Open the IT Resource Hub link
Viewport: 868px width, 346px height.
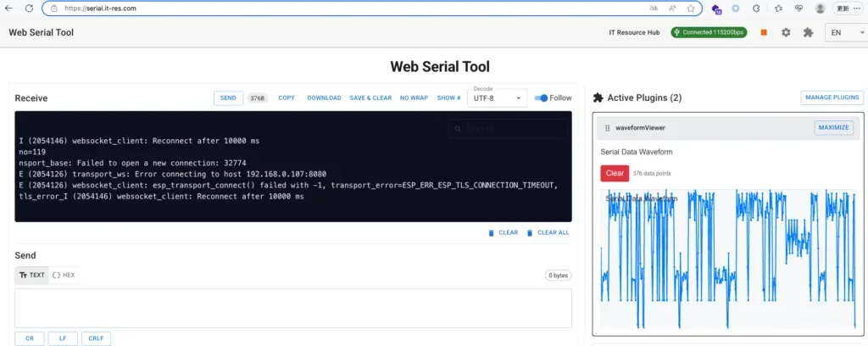point(634,33)
